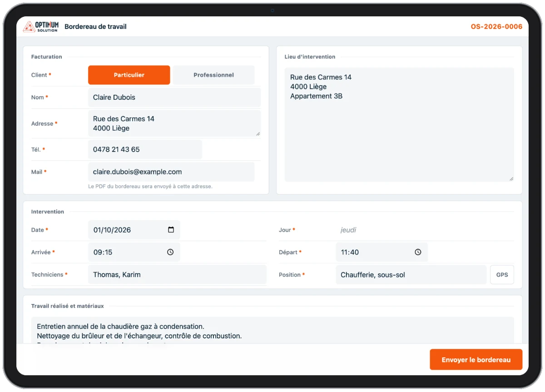Click the order number OS-2026-0006
This screenshot has height=392, width=545.
(x=496, y=27)
